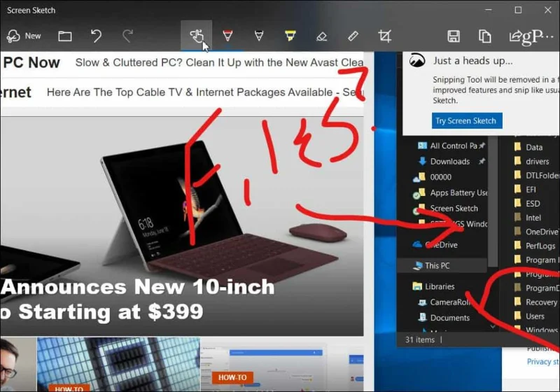Viewport: 560px width, 392px height.
Task: Select the Screen Sketch folder in the sidebar
Action: click(447, 208)
